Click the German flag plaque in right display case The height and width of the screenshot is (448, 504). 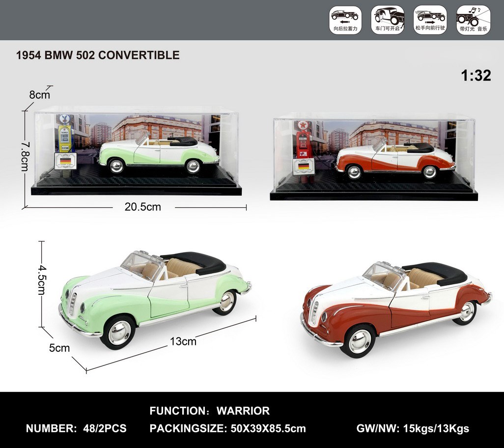coord(303,166)
